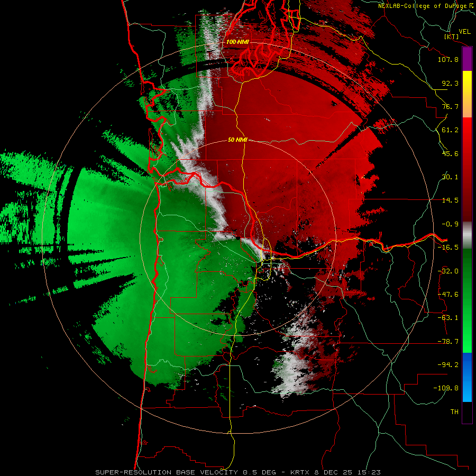Click the gray zero-velocity segment of the color bar
Screen dimensions: 476x476
(x=467, y=235)
